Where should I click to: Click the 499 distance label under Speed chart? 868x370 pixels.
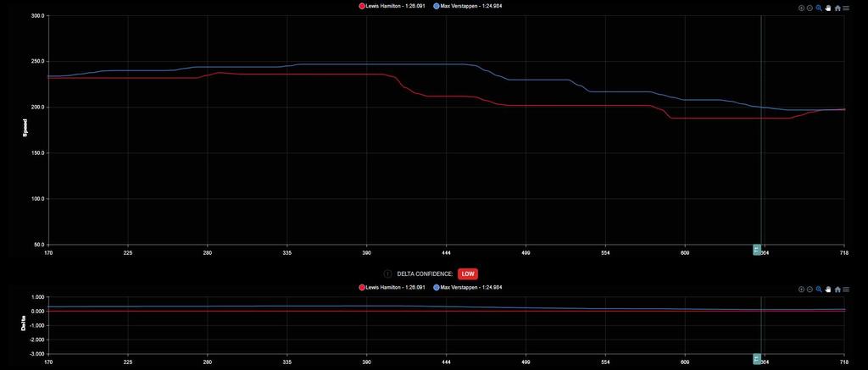pos(526,252)
